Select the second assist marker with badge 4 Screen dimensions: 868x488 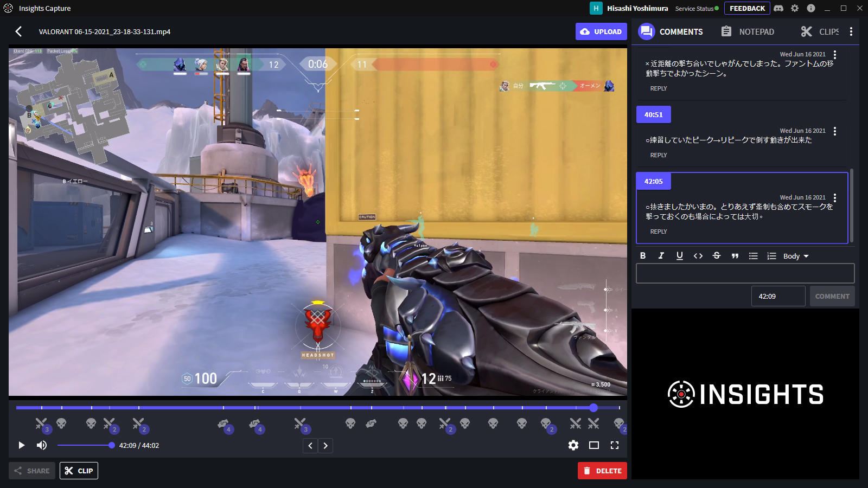255,424
